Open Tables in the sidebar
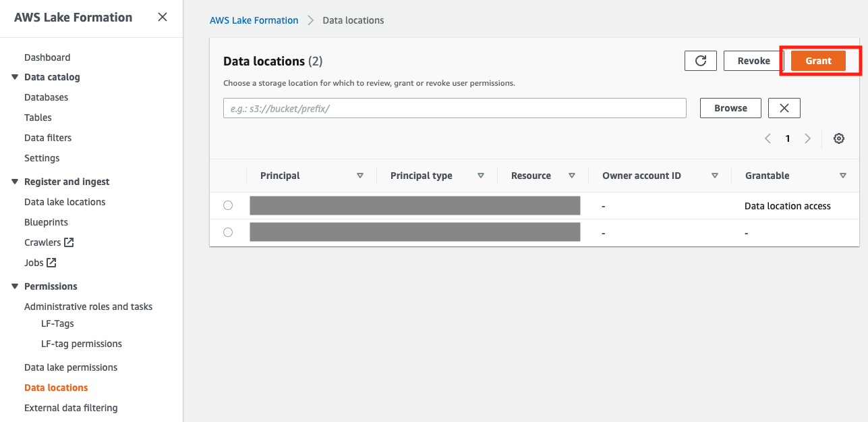 tap(38, 117)
